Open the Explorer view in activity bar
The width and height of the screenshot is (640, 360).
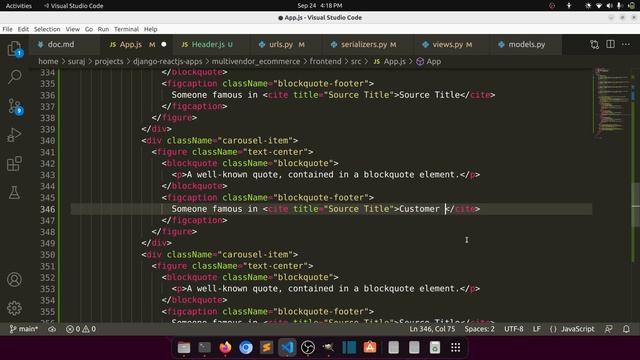(14, 48)
